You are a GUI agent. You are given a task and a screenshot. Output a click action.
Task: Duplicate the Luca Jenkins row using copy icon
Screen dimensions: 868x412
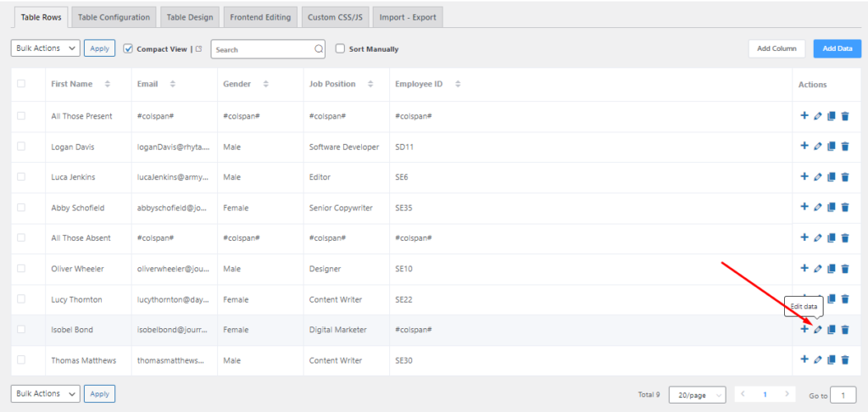(831, 177)
